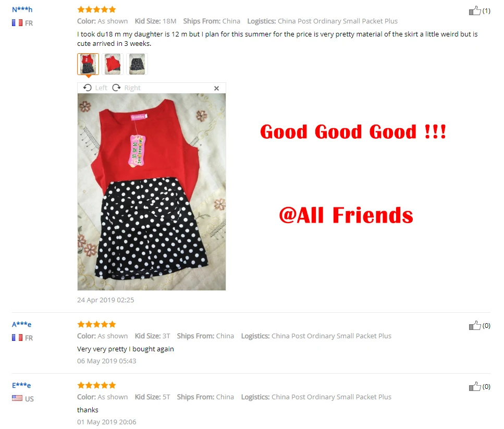Click the five-star rating on A***e's review
The image size is (504, 429).
click(x=96, y=324)
